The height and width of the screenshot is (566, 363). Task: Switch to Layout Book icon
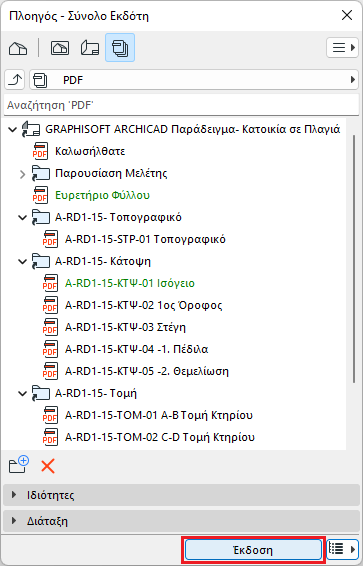(90, 48)
